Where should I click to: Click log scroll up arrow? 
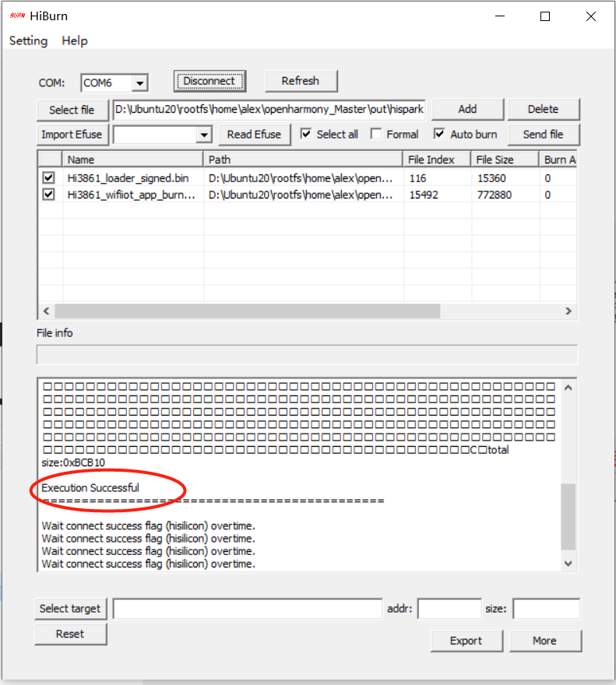(x=568, y=388)
